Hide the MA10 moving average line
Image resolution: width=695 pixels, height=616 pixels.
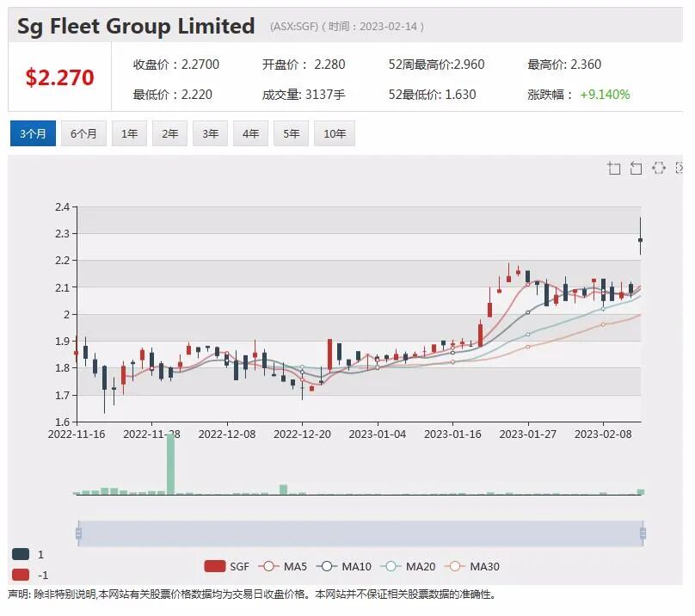[344, 566]
